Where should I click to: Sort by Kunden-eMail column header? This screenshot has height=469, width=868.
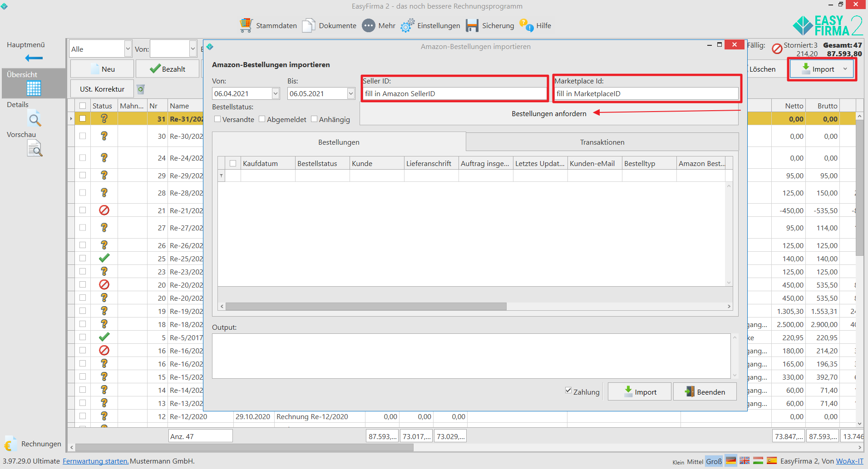point(595,163)
